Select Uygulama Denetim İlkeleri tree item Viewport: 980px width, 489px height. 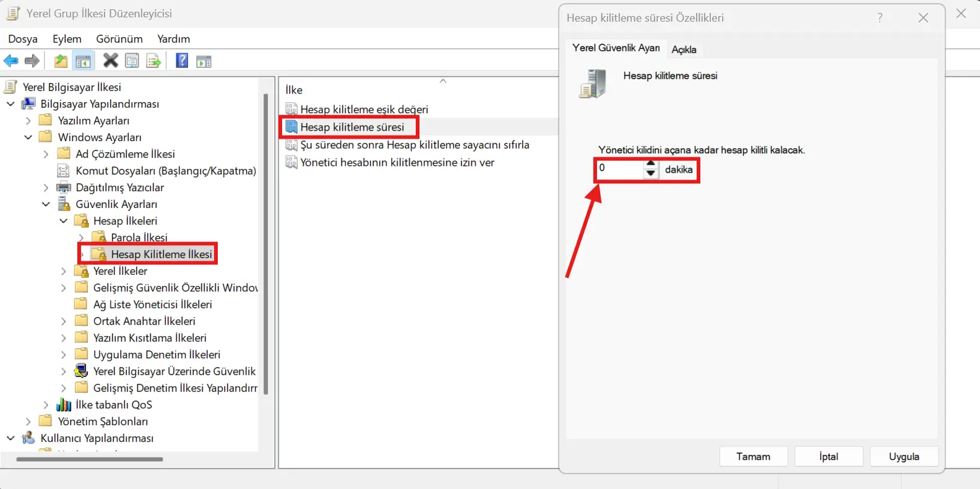157,354
